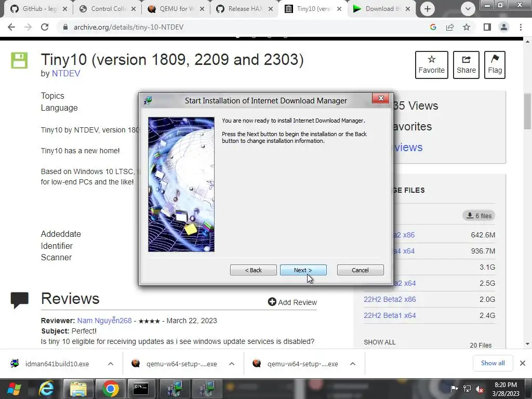Expand options for the second qemu-w64-setup download
532x399 pixels.
click(x=353, y=364)
